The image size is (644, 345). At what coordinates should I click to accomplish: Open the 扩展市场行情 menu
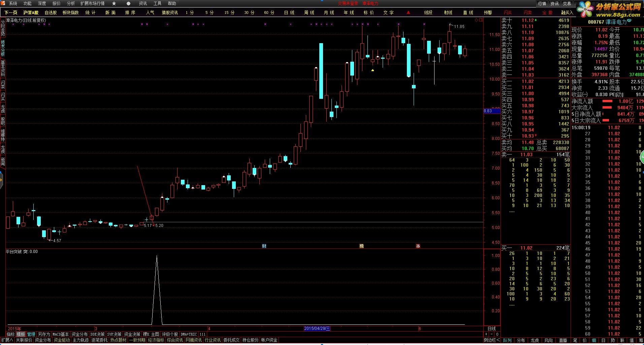[92, 3]
